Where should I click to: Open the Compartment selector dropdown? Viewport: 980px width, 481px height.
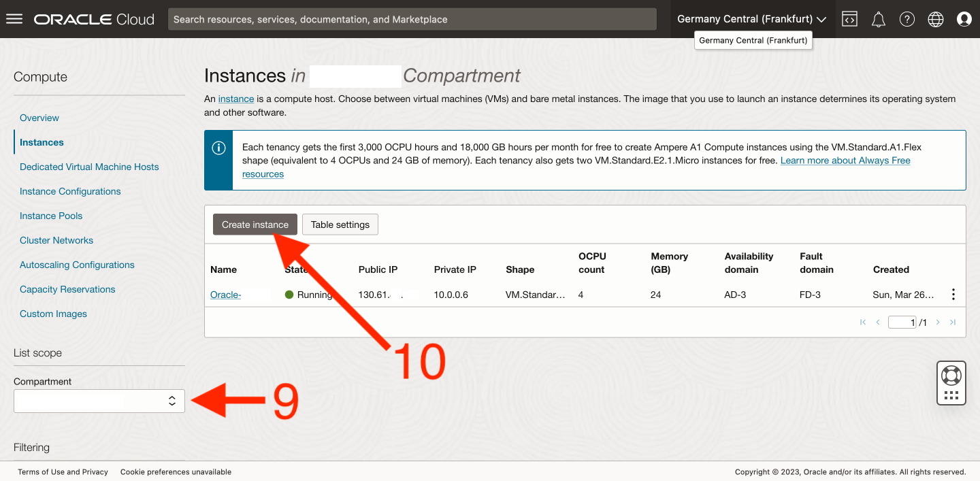[x=99, y=401]
